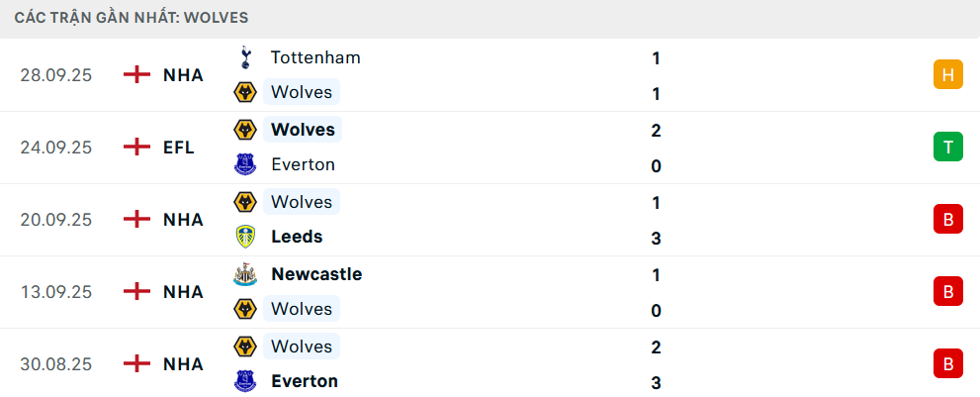Click Everton crest in the 30.08.25 match

(243, 381)
